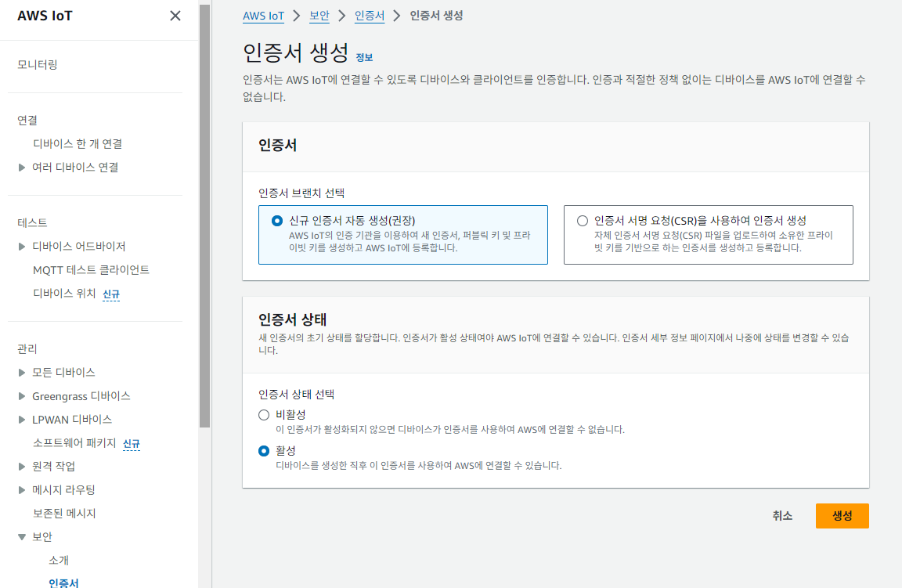Expand 원격 작업 tree item
This screenshot has width=902, height=588.
point(22,467)
